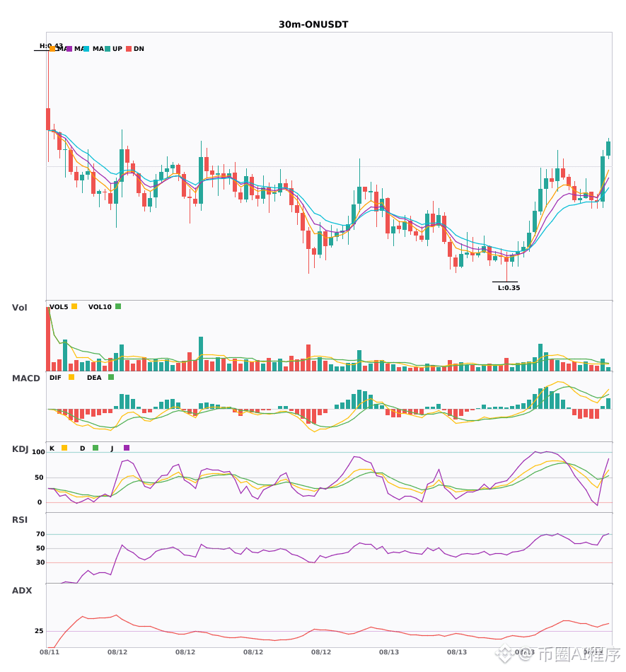This screenshot has width=626, height=672.
Task: Click the 30m-ONUSDT chart title
Action: [313, 25]
